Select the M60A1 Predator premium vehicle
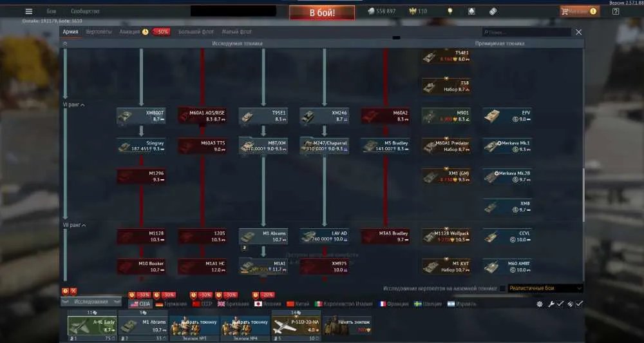644x343 pixels. click(446, 146)
